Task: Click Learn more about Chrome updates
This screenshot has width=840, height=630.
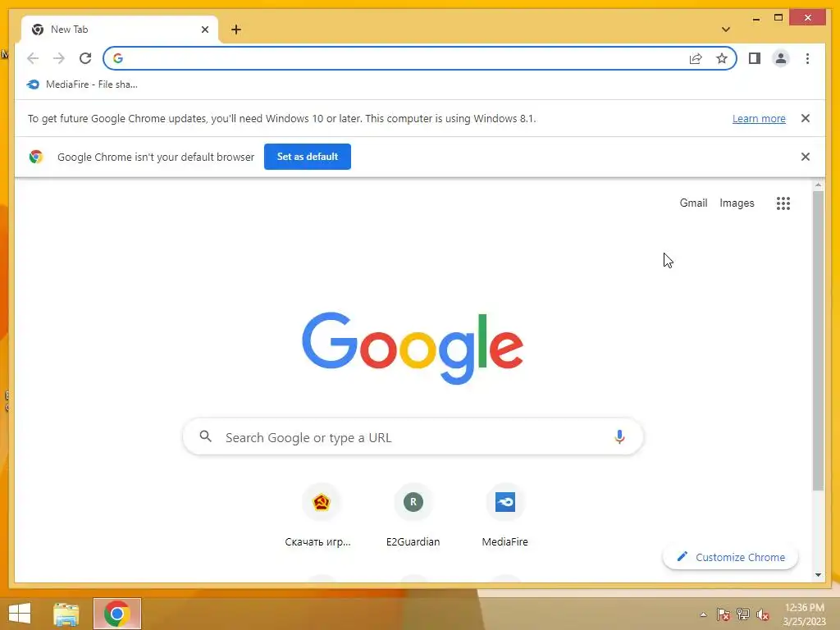Action: coord(759,118)
